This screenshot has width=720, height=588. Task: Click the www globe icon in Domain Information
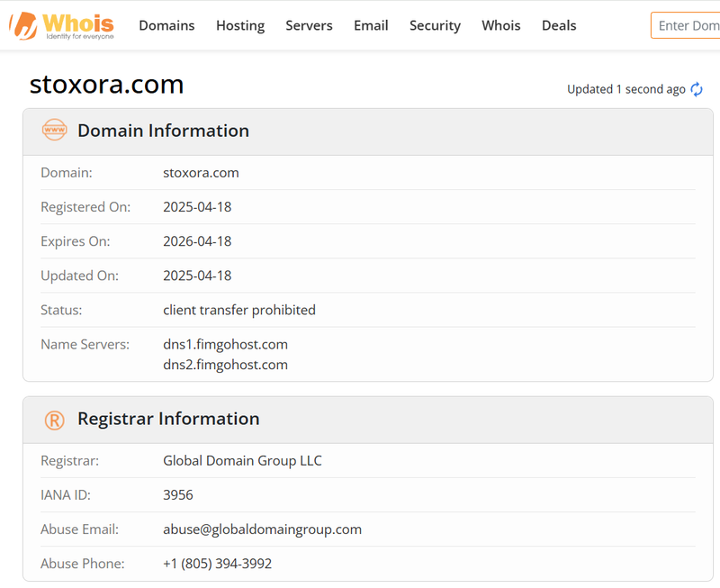(x=54, y=130)
